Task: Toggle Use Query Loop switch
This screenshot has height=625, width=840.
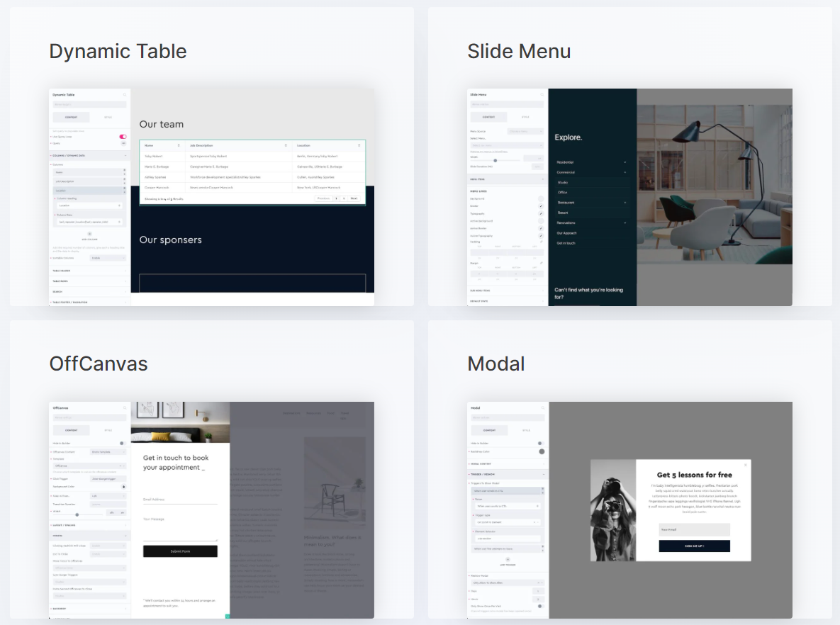Action: (123, 136)
